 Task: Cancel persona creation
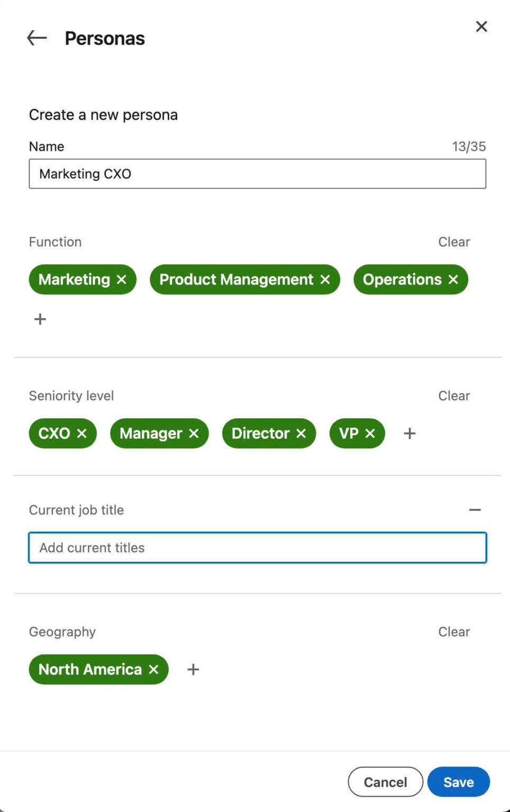coord(385,782)
